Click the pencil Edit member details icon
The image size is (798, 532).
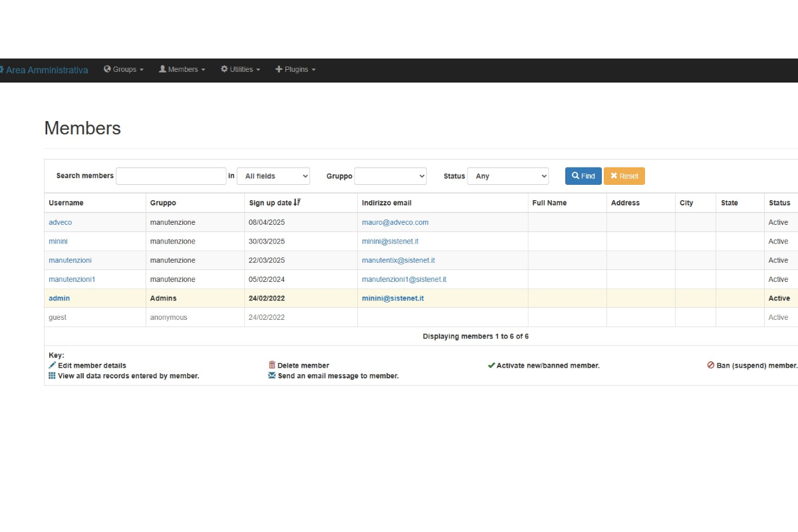tap(53, 365)
